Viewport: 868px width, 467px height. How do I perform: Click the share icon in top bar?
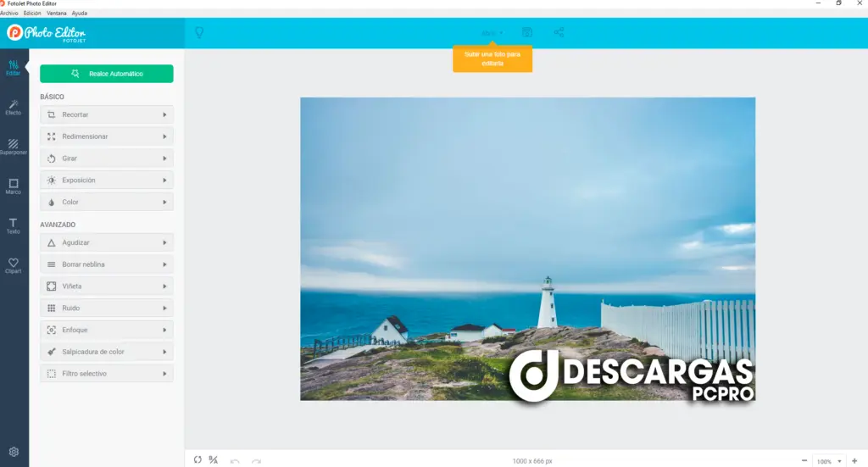click(559, 33)
